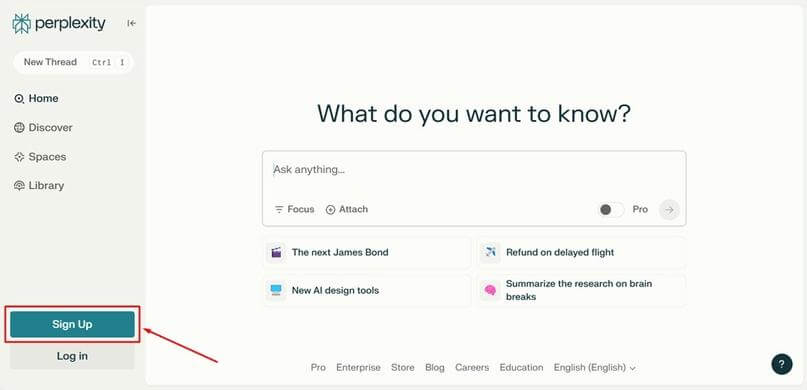Click the Discover globe icon
The image size is (807, 390).
tap(19, 128)
